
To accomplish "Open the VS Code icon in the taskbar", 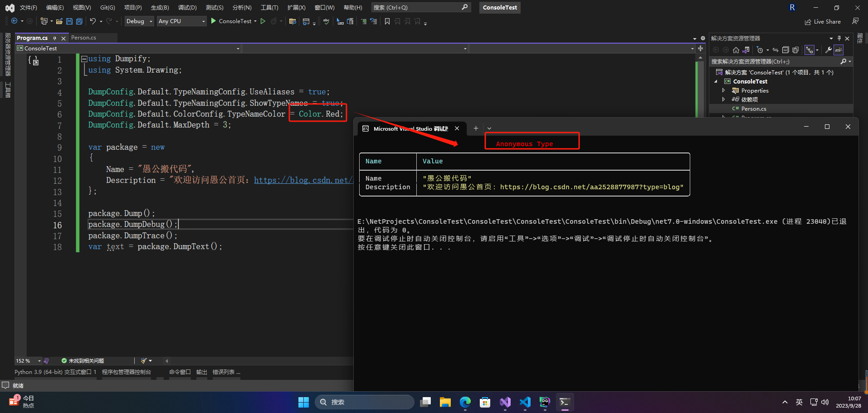I will tap(525, 402).
